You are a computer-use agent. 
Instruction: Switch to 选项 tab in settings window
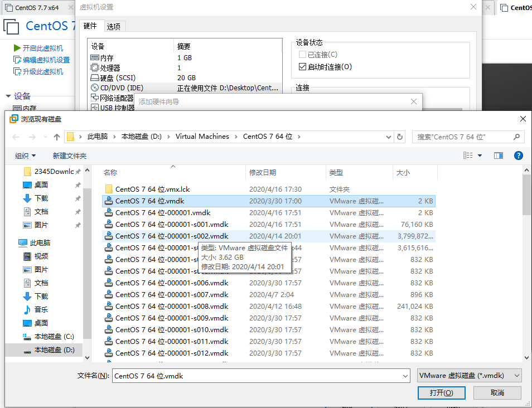tap(114, 26)
